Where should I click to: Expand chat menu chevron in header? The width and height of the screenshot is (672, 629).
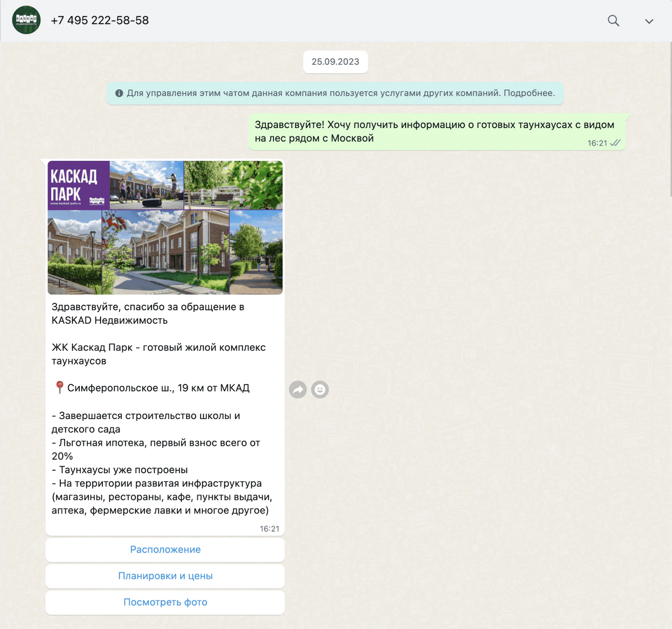[x=649, y=21]
